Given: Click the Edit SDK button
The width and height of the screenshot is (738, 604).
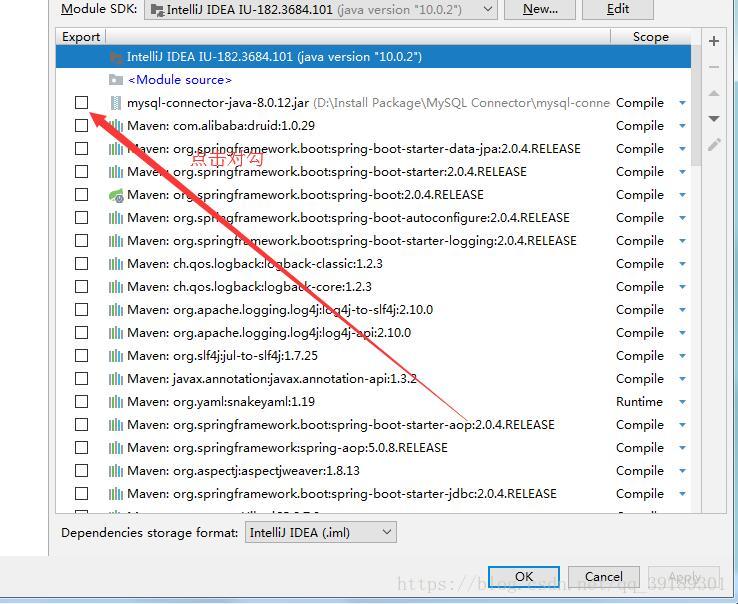Looking at the screenshot, I should (618, 9).
